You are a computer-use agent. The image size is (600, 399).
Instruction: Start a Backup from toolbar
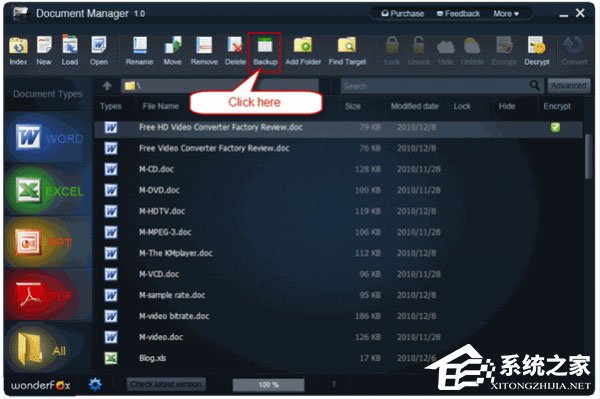pyautogui.click(x=265, y=52)
